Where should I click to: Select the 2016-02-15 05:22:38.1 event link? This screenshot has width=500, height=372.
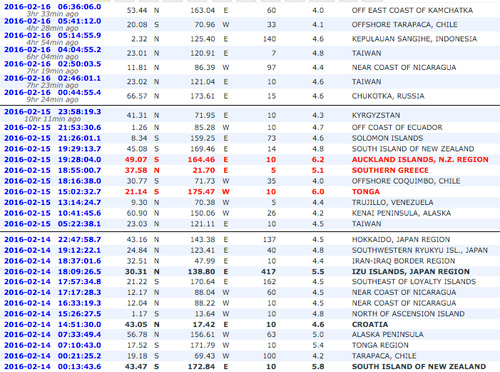pyautogui.click(x=53, y=224)
